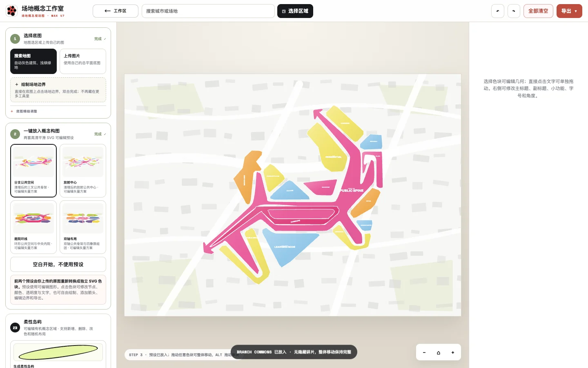Screen dimensions: 588x368
Task: Click the 2B 柔性岛屿 badge
Action: 15,328
